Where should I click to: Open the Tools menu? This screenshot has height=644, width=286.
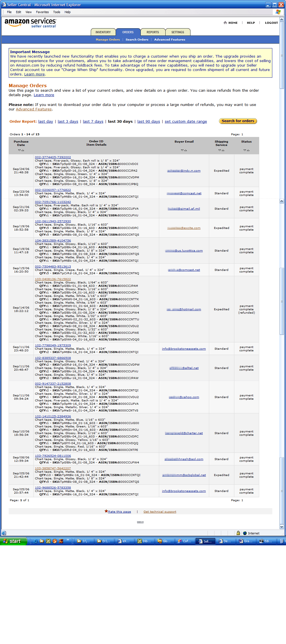pos(57,12)
